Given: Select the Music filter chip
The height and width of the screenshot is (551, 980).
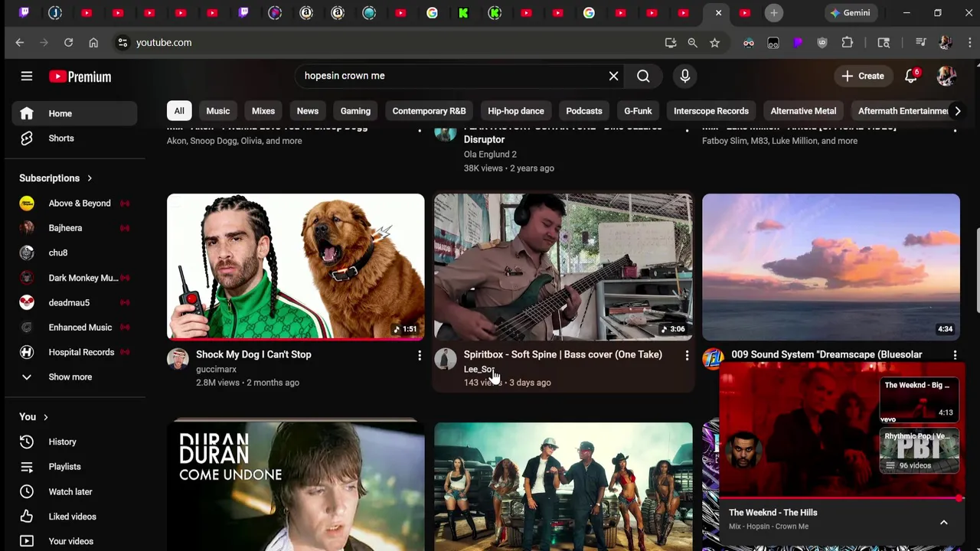Looking at the screenshot, I should coord(217,111).
